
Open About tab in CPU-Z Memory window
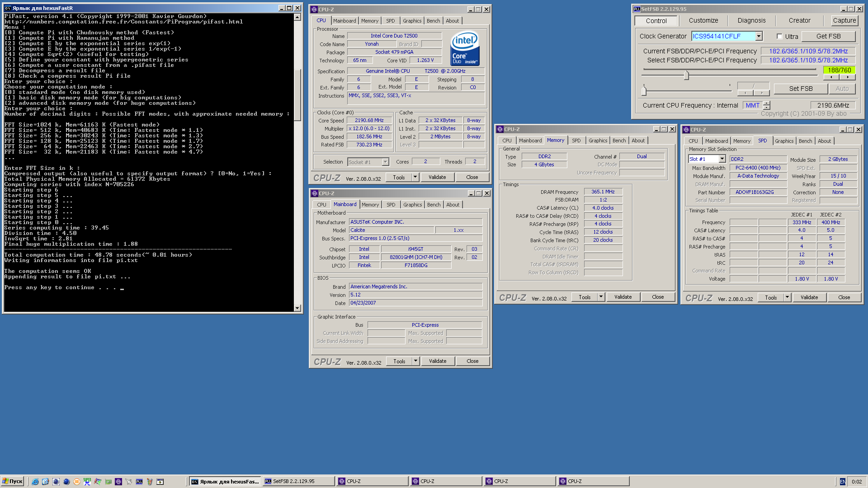[x=638, y=141]
